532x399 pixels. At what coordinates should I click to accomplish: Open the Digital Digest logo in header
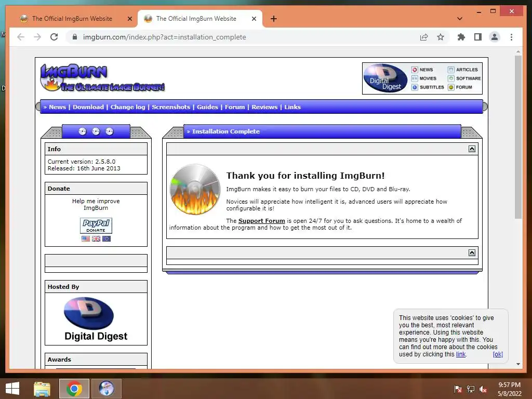[x=385, y=78]
